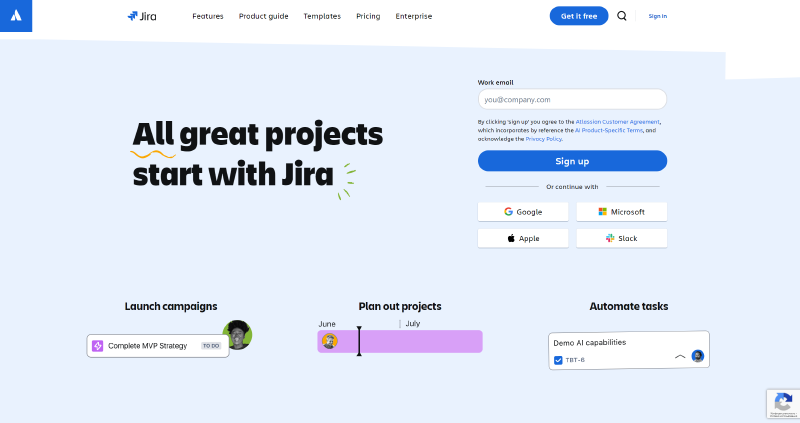Open the Privacy Policy link
This screenshot has width=800, height=423.
pos(543,139)
